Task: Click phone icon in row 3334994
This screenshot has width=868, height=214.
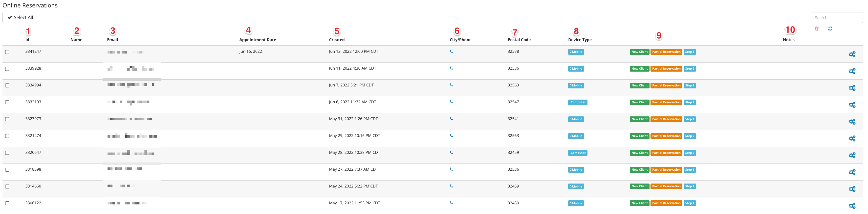Action: tap(451, 85)
